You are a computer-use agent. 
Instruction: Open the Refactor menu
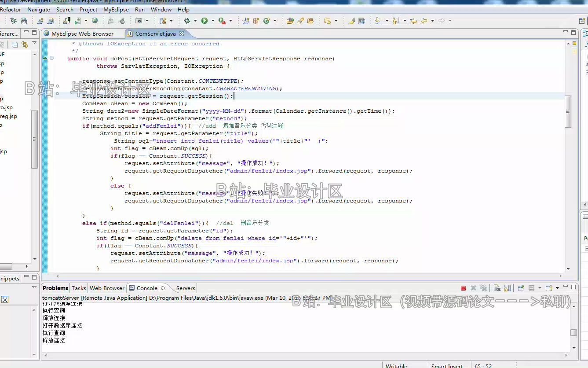click(x=11, y=9)
